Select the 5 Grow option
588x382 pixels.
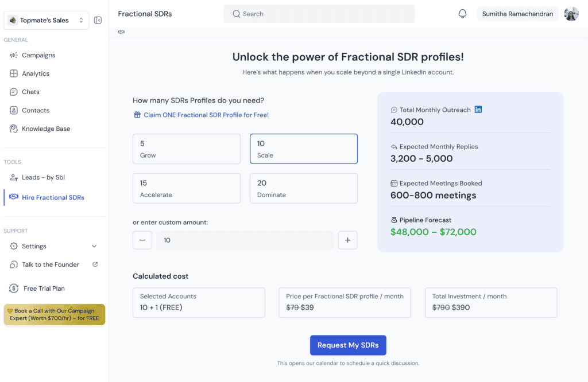(x=186, y=149)
